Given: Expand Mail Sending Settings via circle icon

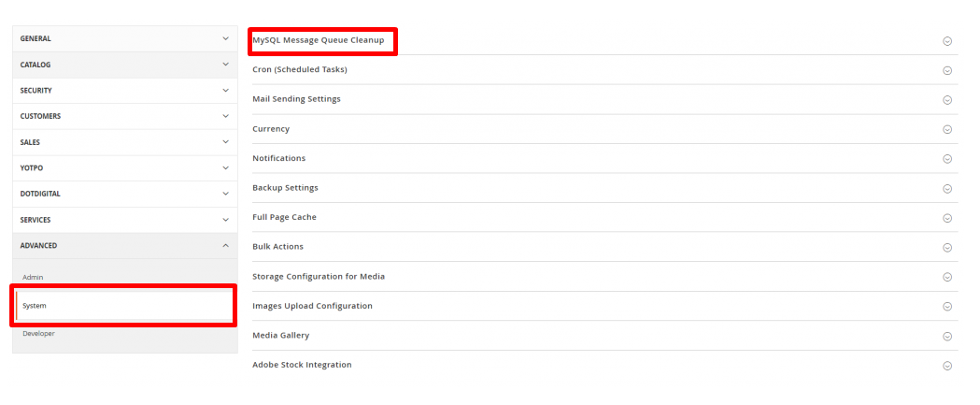Looking at the screenshot, I should [946, 100].
